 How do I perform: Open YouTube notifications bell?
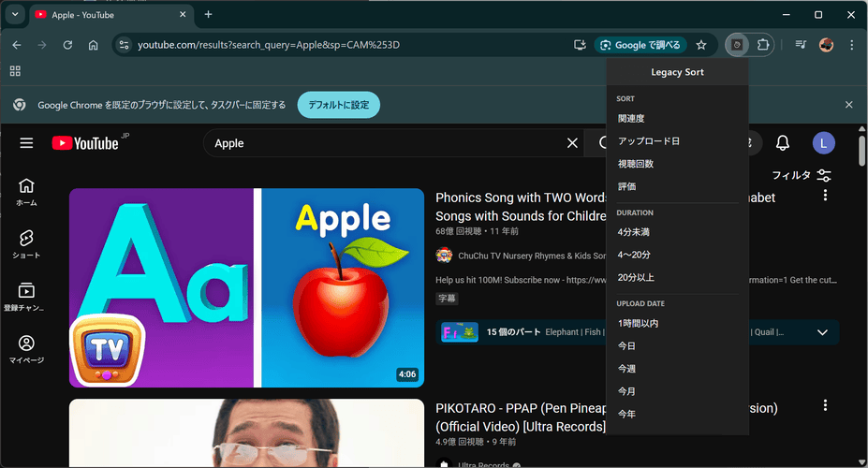click(x=783, y=143)
